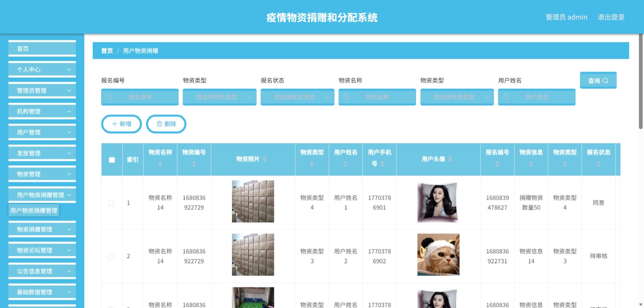This screenshot has width=644, height=308.
Task: Open the 报名状态 filter dropdown
Action: 297,97
